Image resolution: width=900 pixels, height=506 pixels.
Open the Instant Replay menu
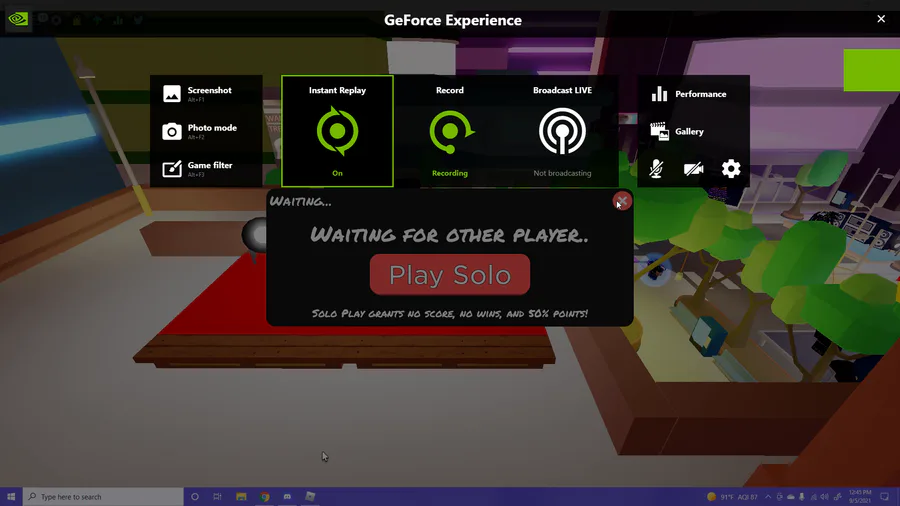pyautogui.click(x=338, y=131)
